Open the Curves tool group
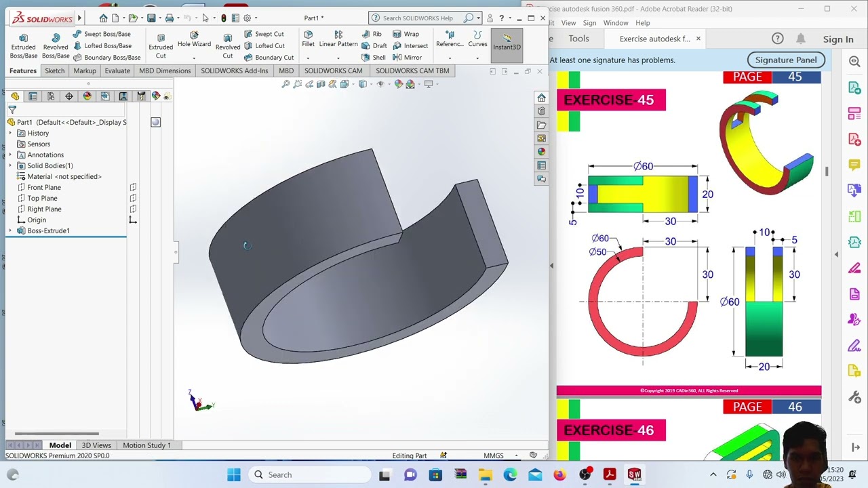 point(477,39)
